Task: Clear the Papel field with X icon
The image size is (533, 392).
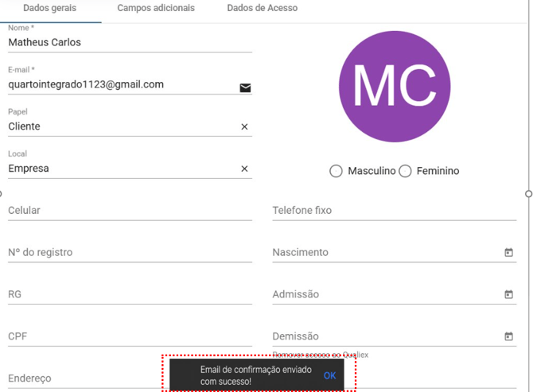Action: click(x=244, y=127)
